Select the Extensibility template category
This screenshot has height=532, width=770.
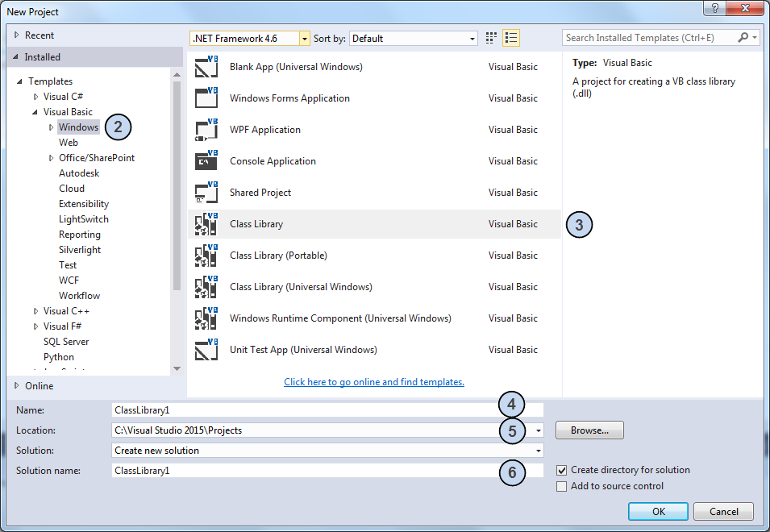84,204
